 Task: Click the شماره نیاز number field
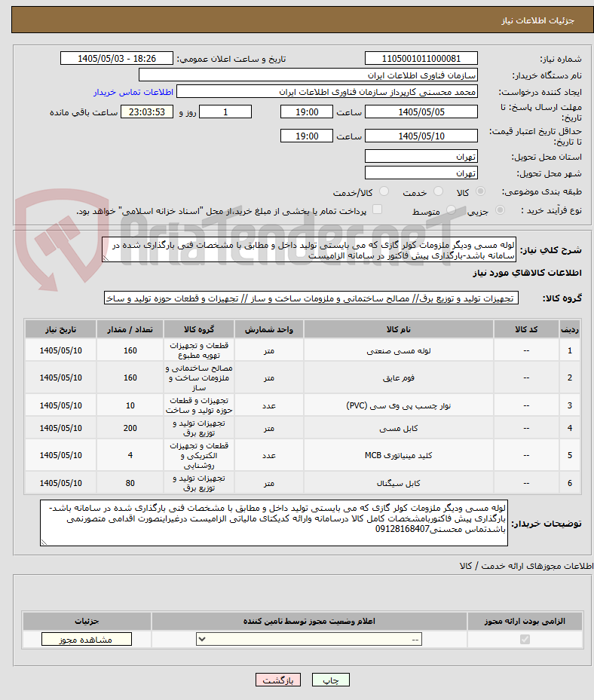[x=421, y=59]
